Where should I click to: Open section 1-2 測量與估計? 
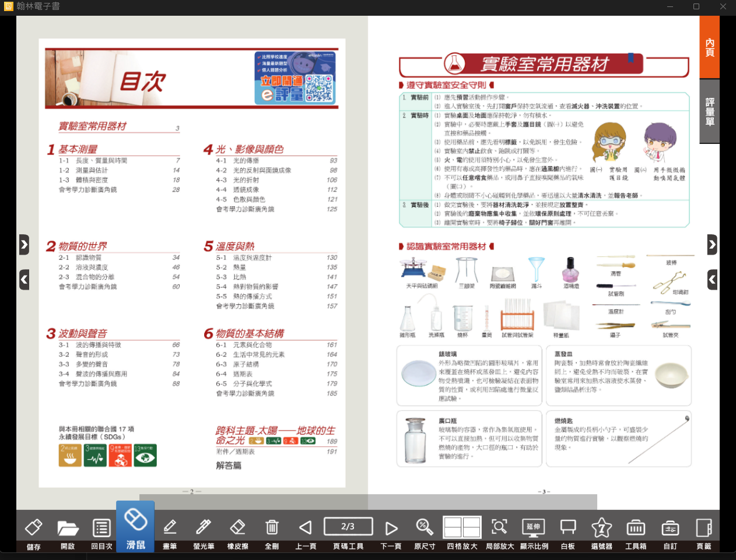(119, 170)
